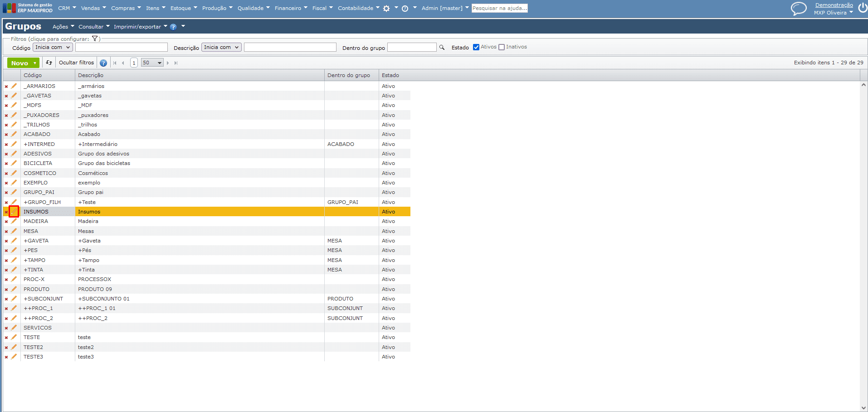This screenshot has height=412, width=868.
Task: Open the Financeiro menu
Action: tap(291, 8)
